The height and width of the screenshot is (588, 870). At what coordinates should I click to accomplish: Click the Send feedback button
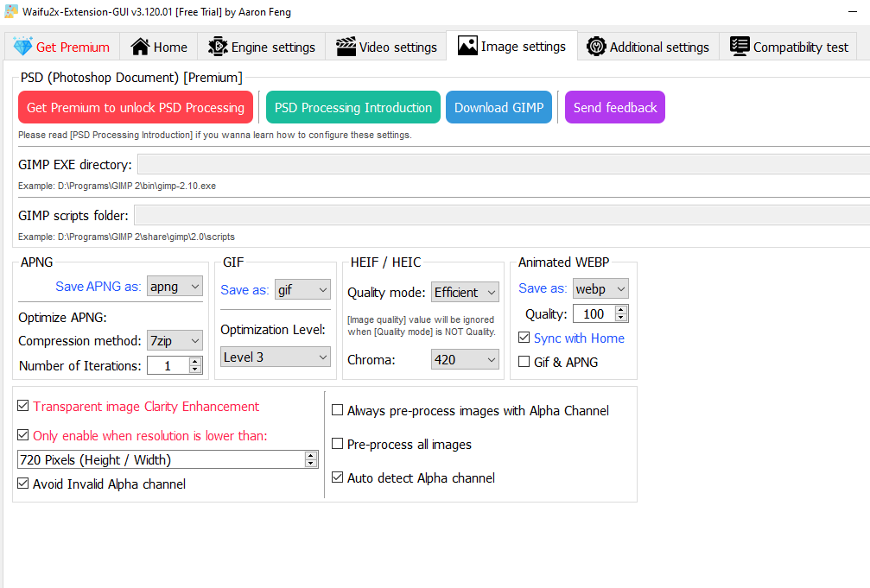615,107
